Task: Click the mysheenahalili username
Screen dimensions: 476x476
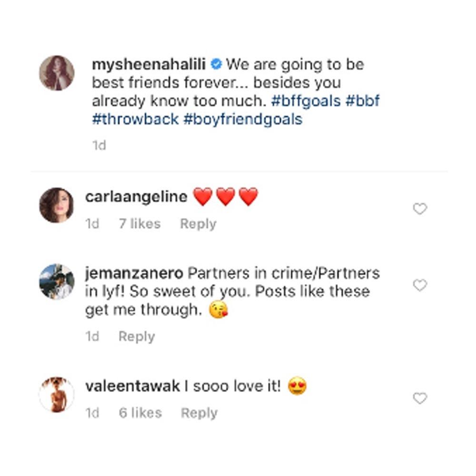Action: click(x=149, y=64)
